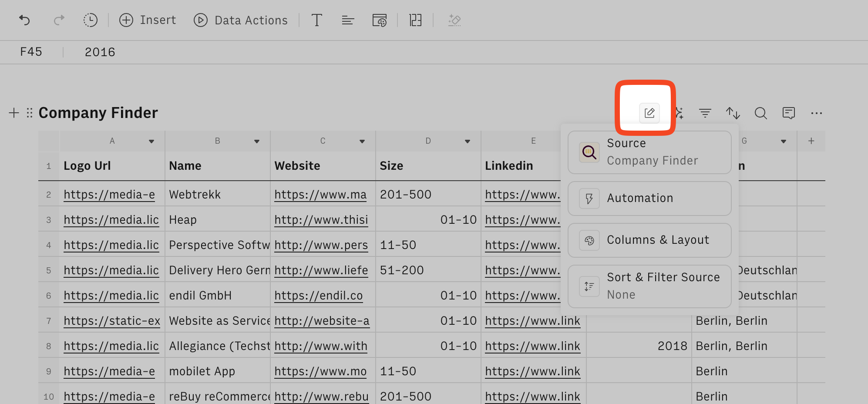Select the Size header cell
Viewport: 868px width, 404px height.
click(428, 166)
